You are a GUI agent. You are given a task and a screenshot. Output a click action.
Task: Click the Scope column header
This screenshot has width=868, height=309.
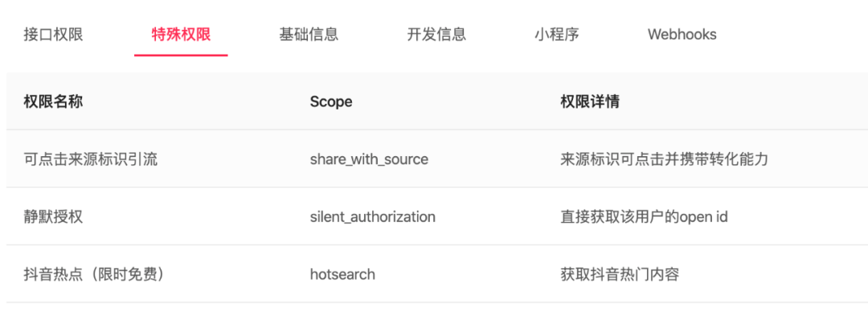(x=331, y=102)
